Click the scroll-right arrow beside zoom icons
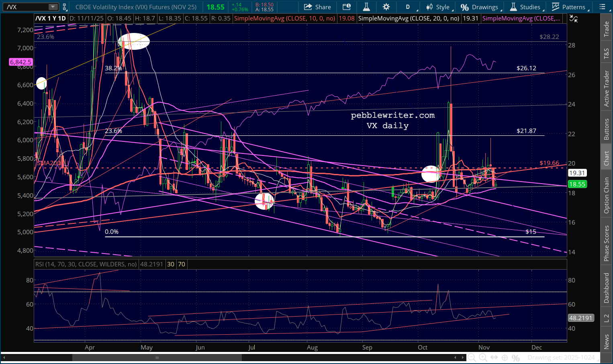The image size is (613, 364). pyautogui.click(x=464, y=358)
